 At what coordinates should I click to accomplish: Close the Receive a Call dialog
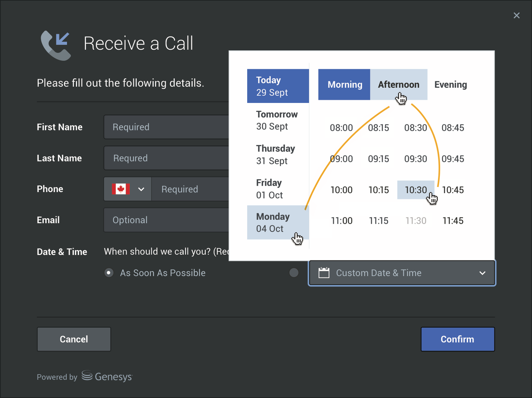[516, 15]
